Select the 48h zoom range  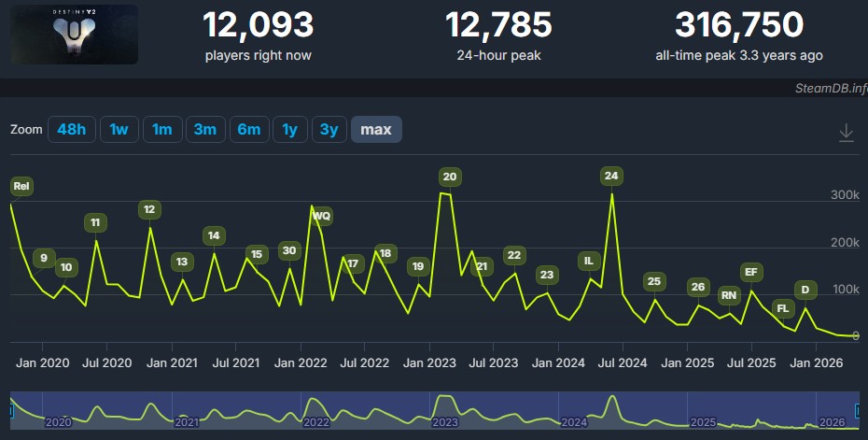72,130
